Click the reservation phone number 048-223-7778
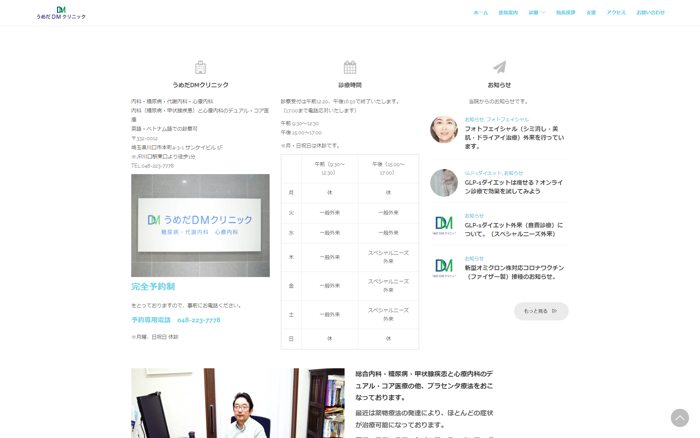The height and width of the screenshot is (438, 700). click(199, 320)
